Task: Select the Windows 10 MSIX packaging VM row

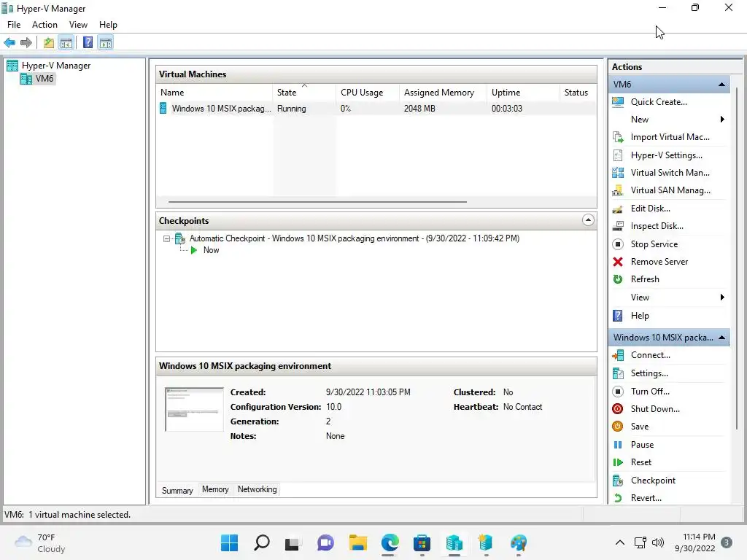Action: [376, 109]
